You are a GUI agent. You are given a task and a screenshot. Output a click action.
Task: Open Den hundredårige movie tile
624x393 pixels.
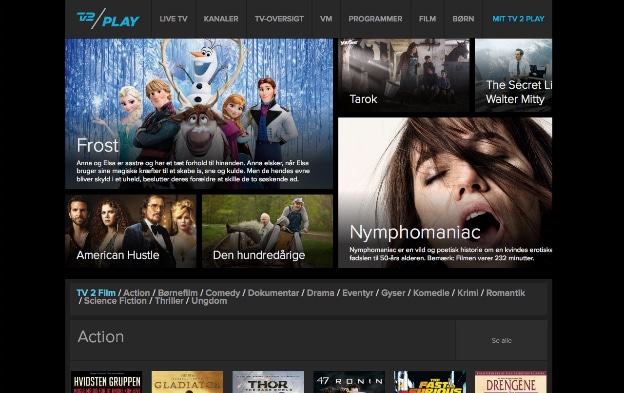[267, 231]
